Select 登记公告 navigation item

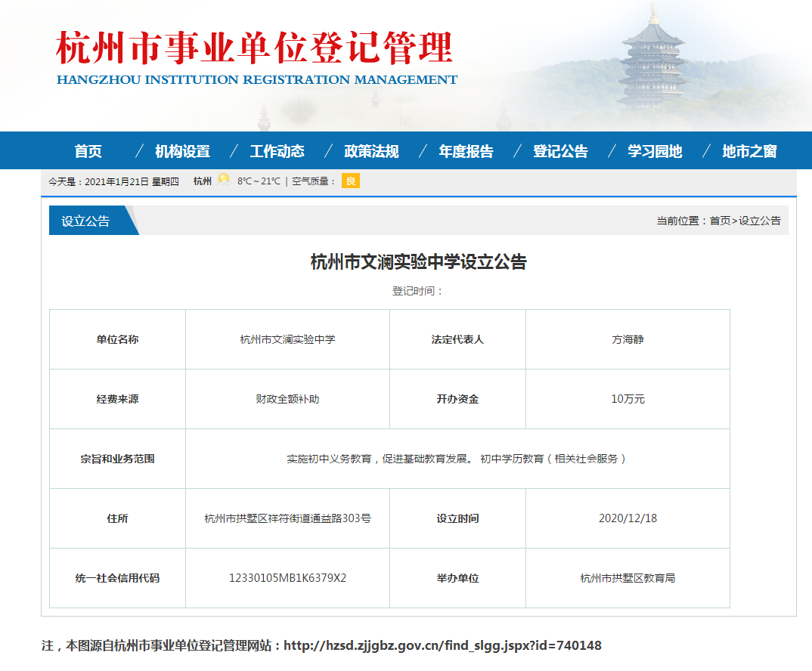tap(560, 151)
